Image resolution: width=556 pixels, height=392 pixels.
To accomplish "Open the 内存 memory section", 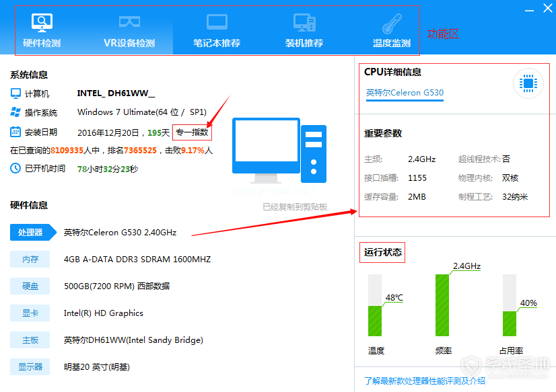I will click(x=30, y=259).
